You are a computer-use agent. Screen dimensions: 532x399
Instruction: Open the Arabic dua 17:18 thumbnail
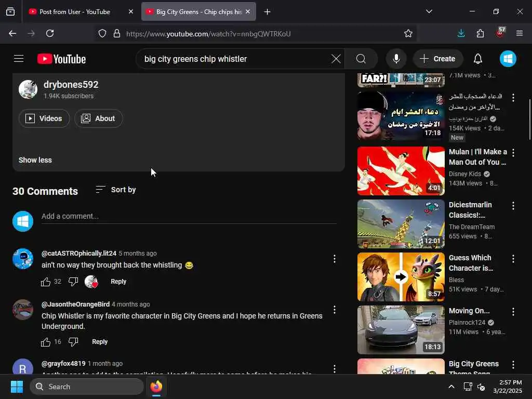tap(401, 116)
